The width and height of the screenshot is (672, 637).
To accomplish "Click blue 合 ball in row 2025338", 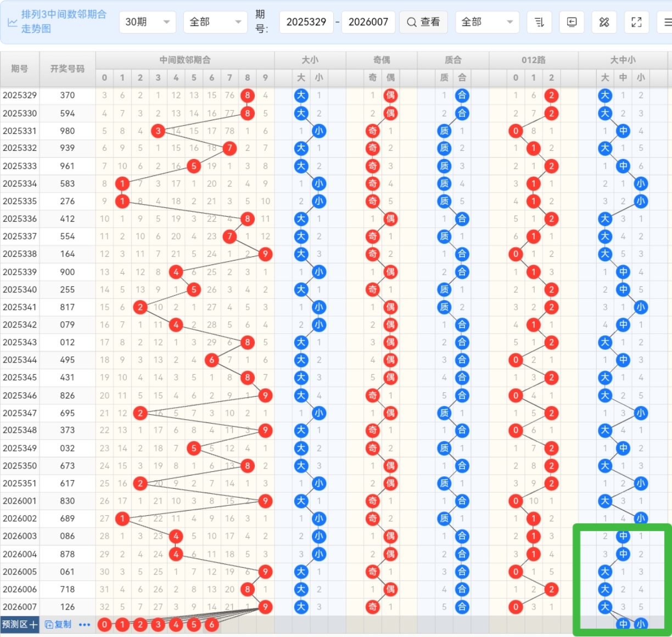I will pyautogui.click(x=462, y=254).
